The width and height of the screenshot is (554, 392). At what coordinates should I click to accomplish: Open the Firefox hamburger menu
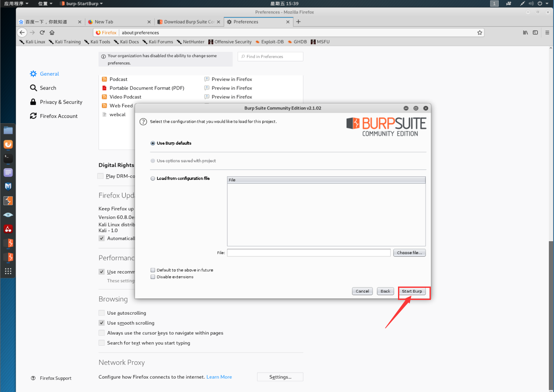click(547, 32)
